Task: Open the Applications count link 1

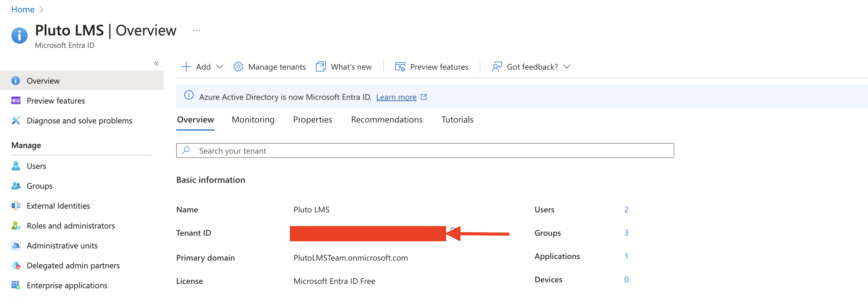Action: [626, 256]
